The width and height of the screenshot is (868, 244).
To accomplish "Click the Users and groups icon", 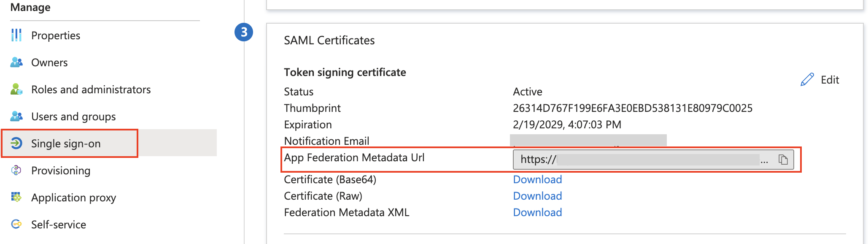I will (x=16, y=117).
